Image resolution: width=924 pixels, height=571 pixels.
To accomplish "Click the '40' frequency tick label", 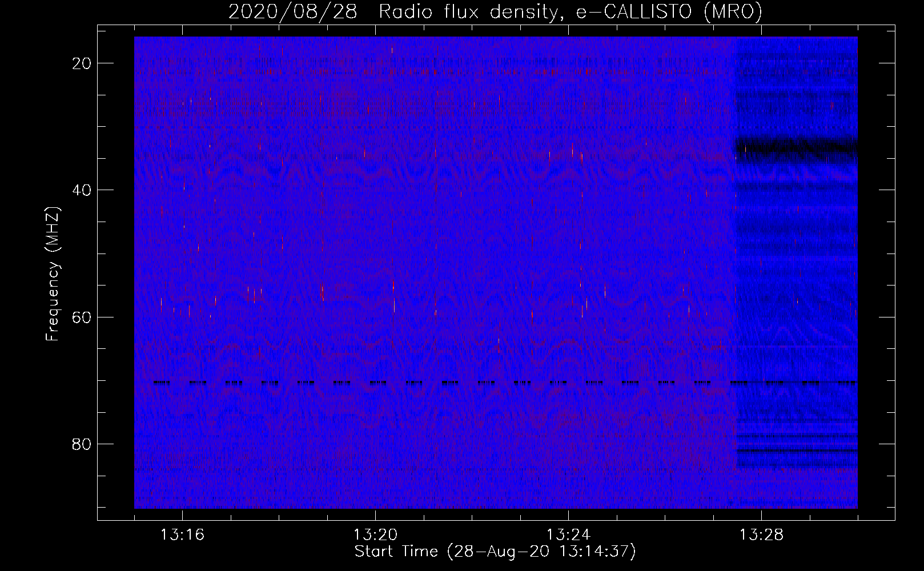I will click(82, 190).
